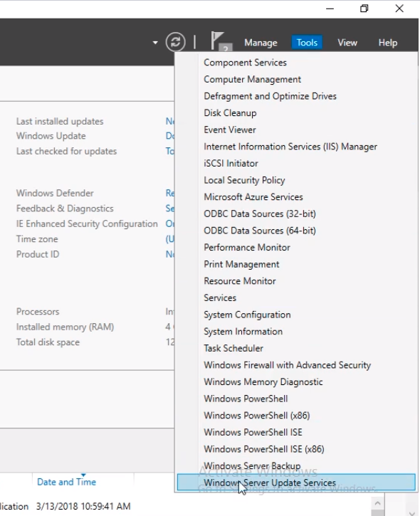Launch Performance Monitor
The width and height of the screenshot is (420, 516).
247,247
